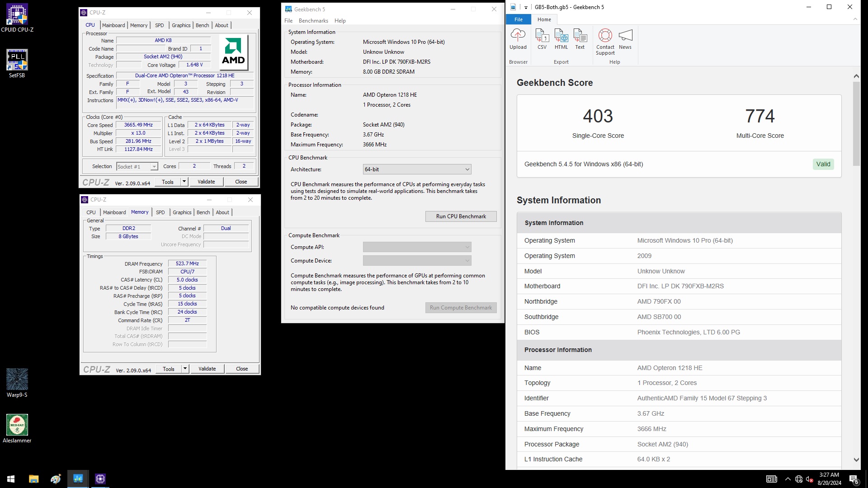Click the results vertical scrollbar thumb
Screen dimensions: 868x488
(856, 123)
